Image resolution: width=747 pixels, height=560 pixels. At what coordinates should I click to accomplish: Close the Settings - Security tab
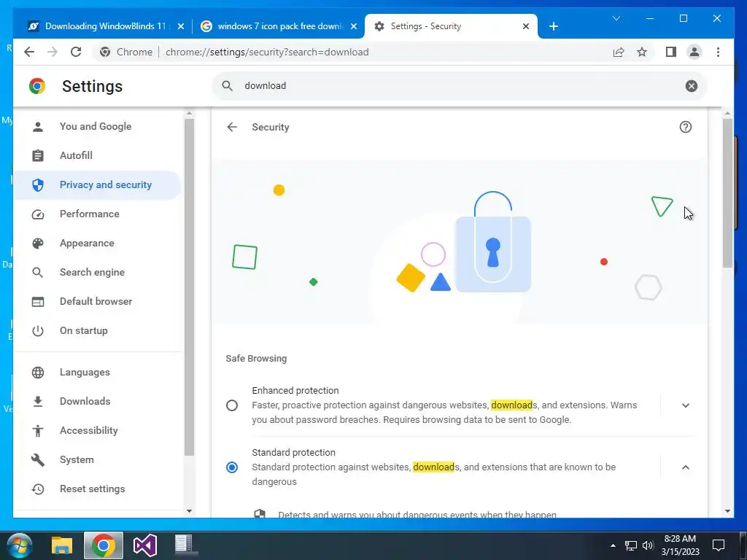(526, 27)
